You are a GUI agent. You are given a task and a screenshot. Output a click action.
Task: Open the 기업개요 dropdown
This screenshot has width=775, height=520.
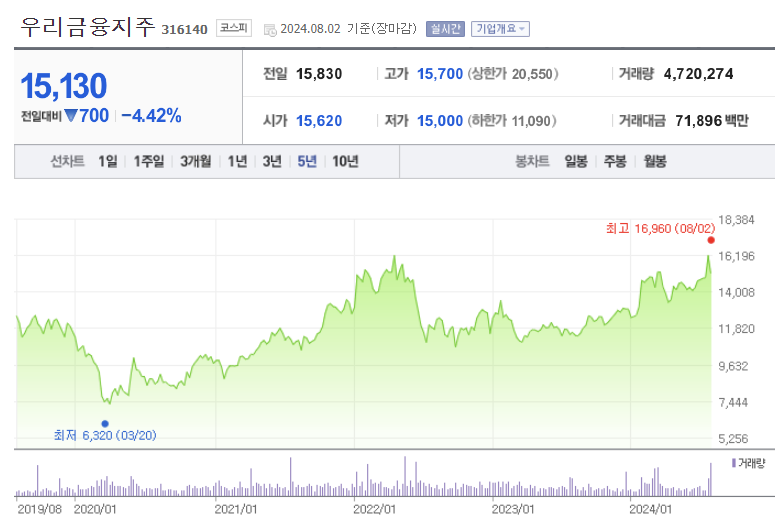coord(500,29)
